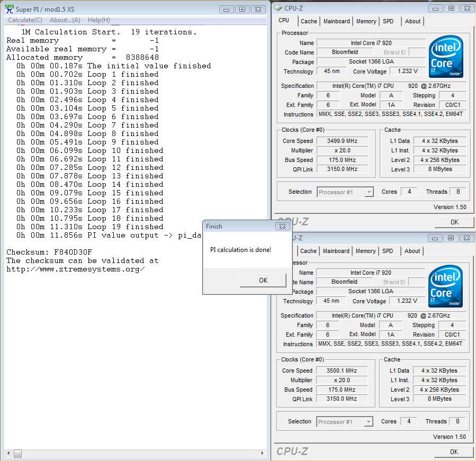
Task: Click the Revision C0/C1 value in upper CPU-Z
Action: (x=453, y=105)
